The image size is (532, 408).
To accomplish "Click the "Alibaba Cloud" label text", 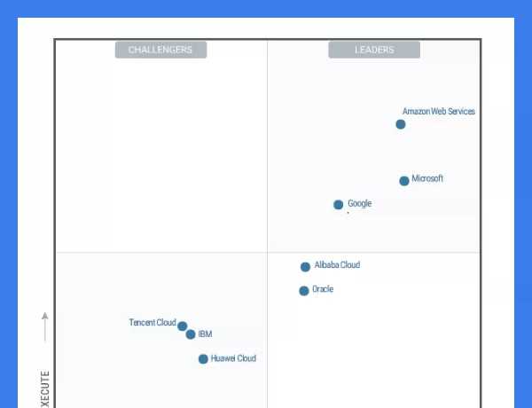I will point(337,265).
